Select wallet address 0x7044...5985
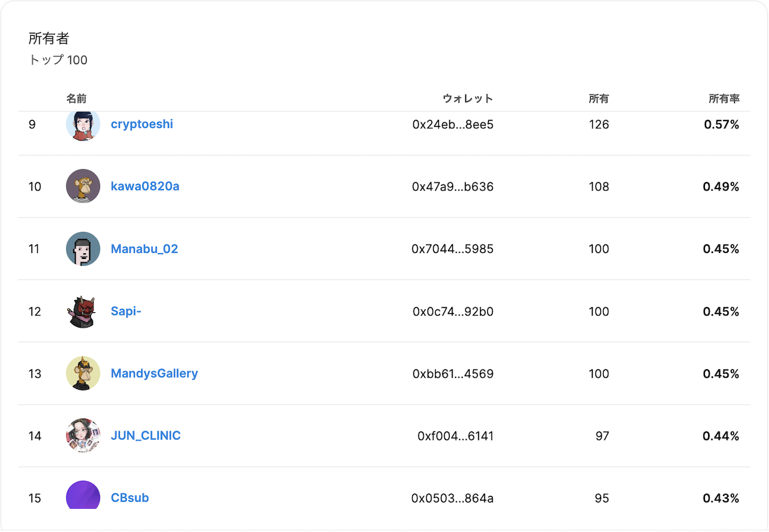The width and height of the screenshot is (769, 532). tap(452, 249)
